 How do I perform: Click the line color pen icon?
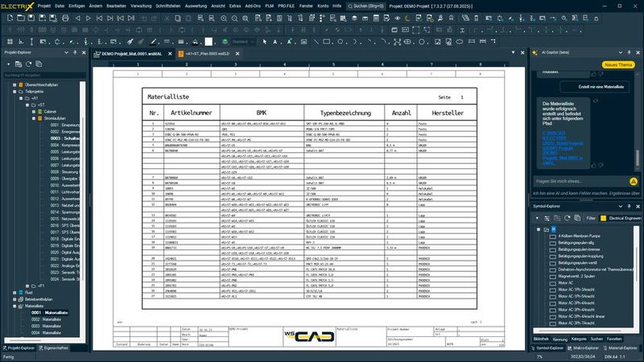(153, 42)
